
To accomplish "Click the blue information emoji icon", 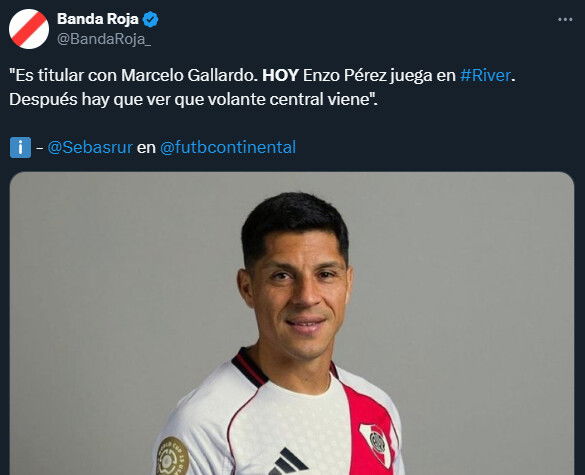I will (20, 147).
